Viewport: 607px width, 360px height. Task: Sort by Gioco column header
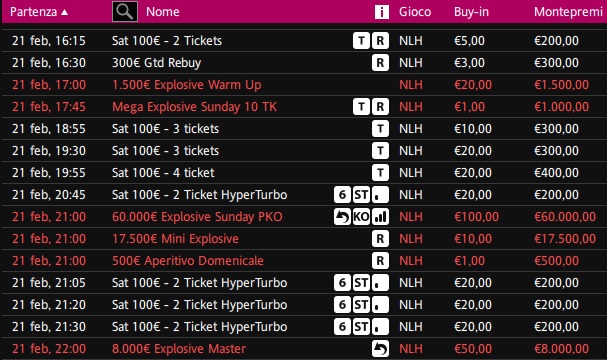click(415, 12)
